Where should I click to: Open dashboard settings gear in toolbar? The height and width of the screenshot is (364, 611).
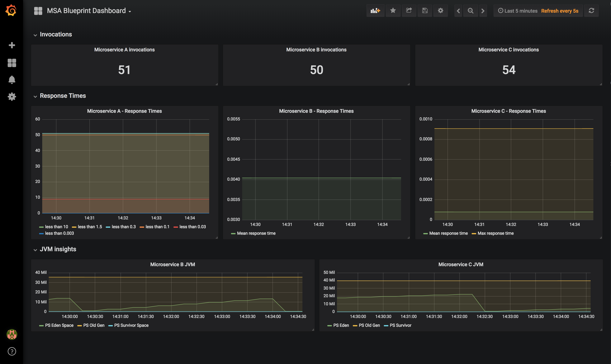pos(440,11)
